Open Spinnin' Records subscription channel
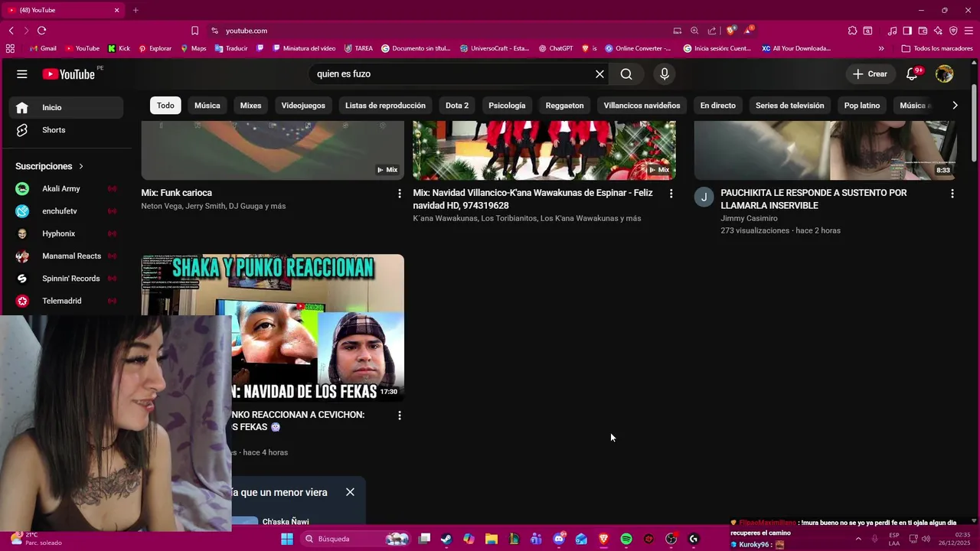This screenshot has width=980, height=551. click(x=66, y=279)
